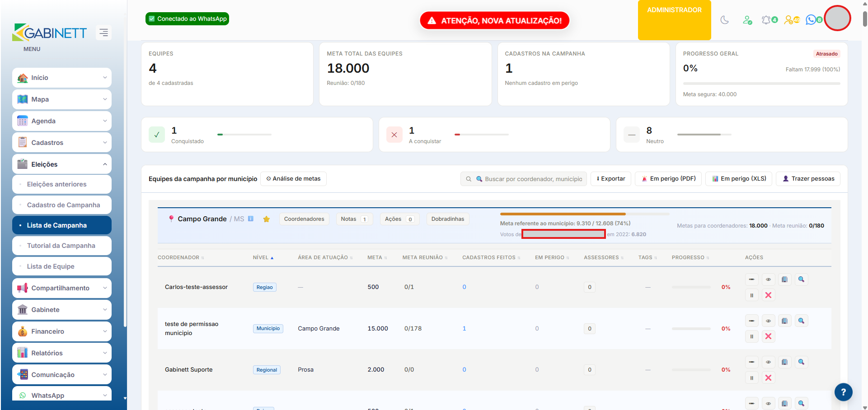Image resolution: width=868 pixels, height=410 pixels.
Task: Open the WhatsApp messages icon in header
Action: 814,20
